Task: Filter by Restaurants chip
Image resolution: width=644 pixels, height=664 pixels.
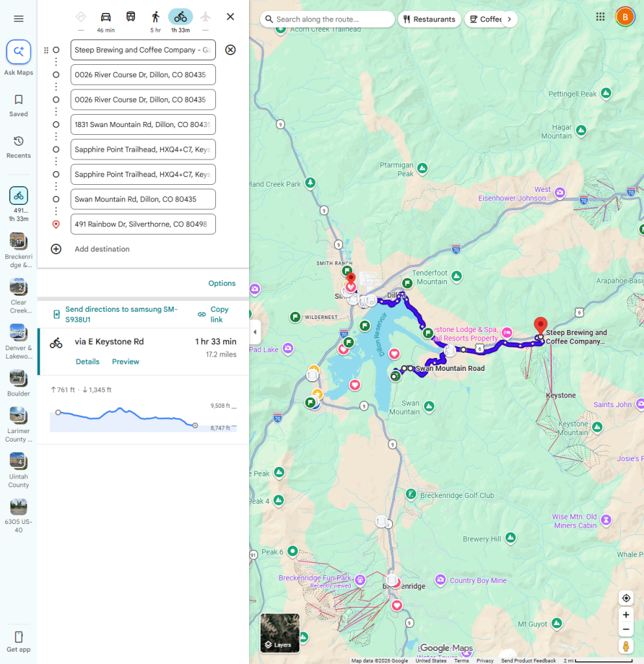Action: (x=429, y=19)
